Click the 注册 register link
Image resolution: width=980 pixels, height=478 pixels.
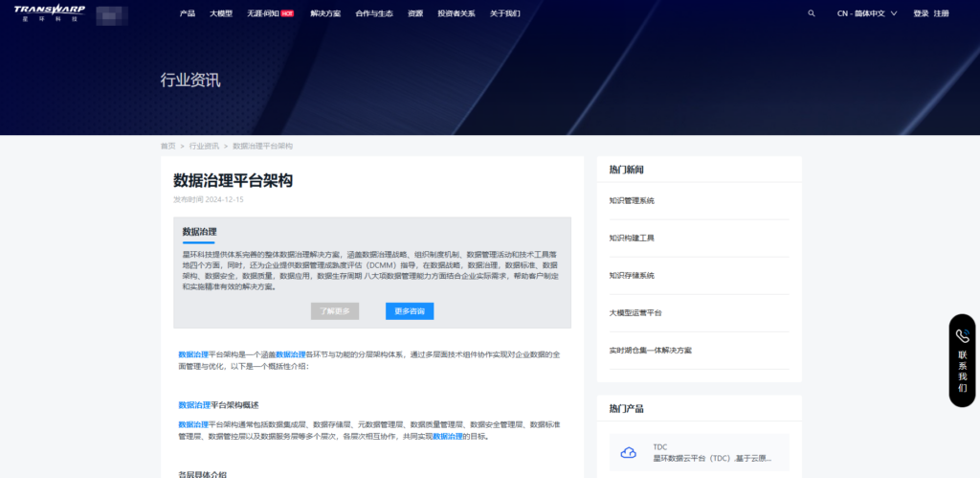(942, 13)
